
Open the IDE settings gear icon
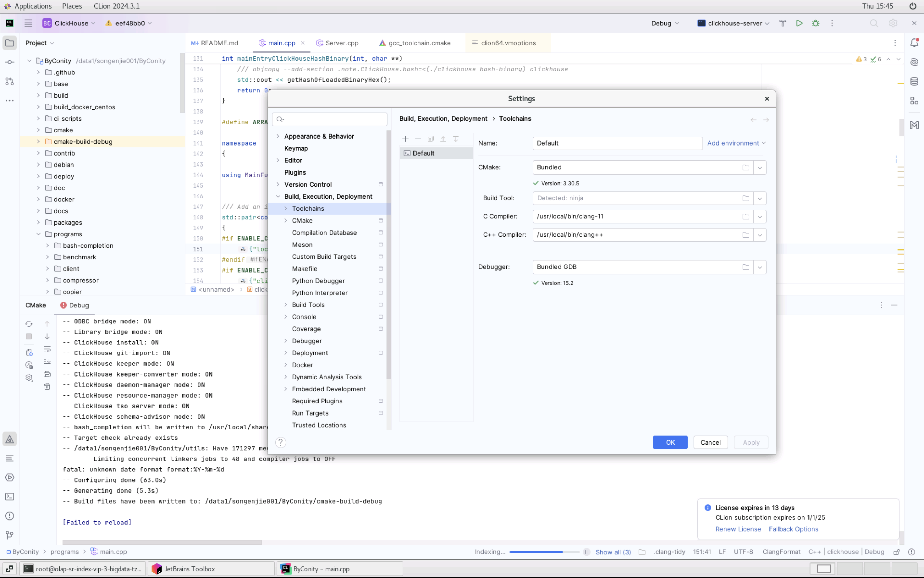pyautogui.click(x=893, y=23)
